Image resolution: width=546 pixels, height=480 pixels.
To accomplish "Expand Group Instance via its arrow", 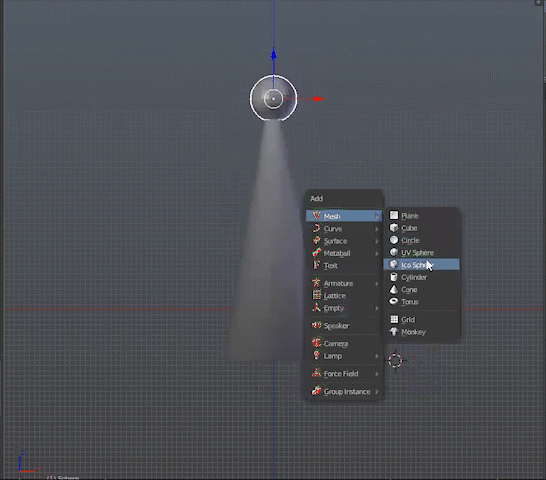I will click(x=377, y=392).
